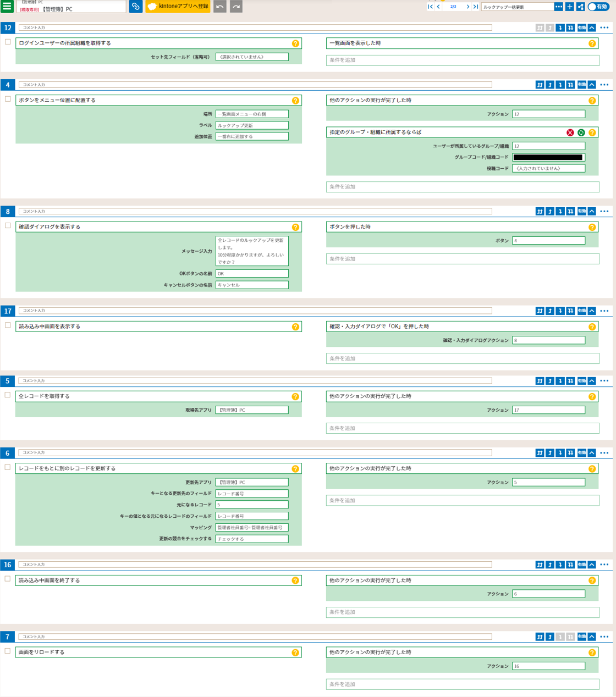Select the checkbox beside 全レコードを取得する
Image resolution: width=616 pixels, height=697 pixels.
(8, 395)
